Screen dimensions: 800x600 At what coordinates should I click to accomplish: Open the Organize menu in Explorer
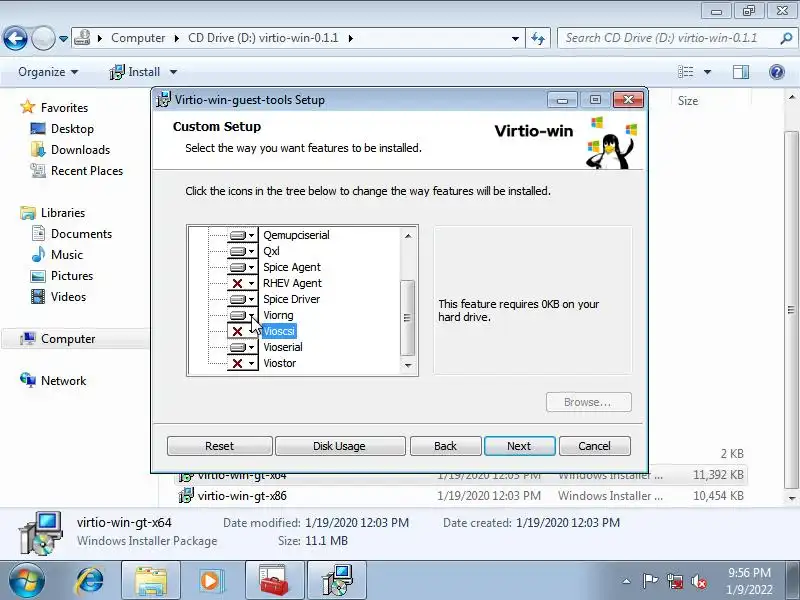click(x=48, y=72)
